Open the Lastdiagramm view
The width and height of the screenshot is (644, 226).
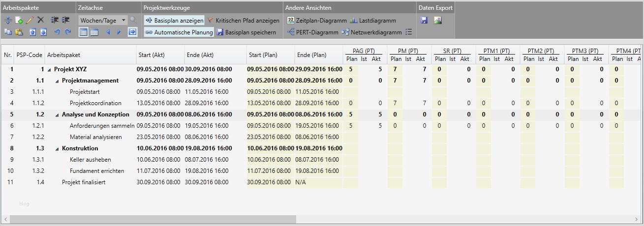pyautogui.click(x=373, y=21)
